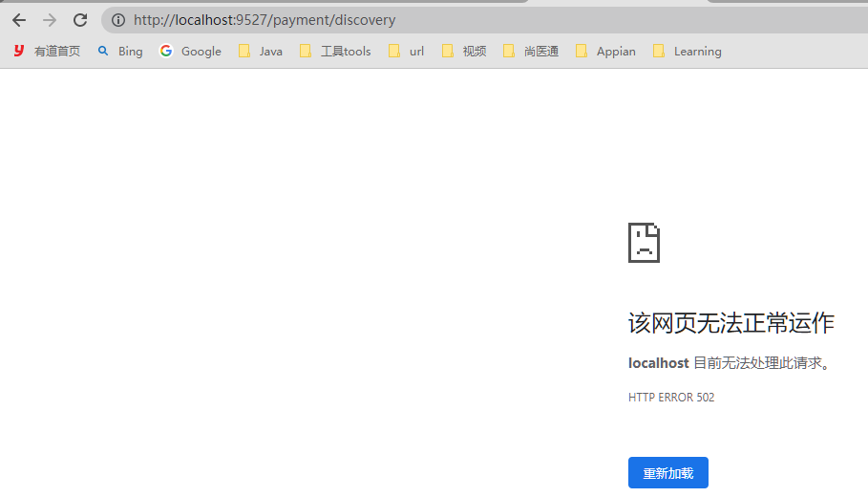Select the HTTP ERROR 502 text
This screenshot has width=868, height=497.
point(671,398)
